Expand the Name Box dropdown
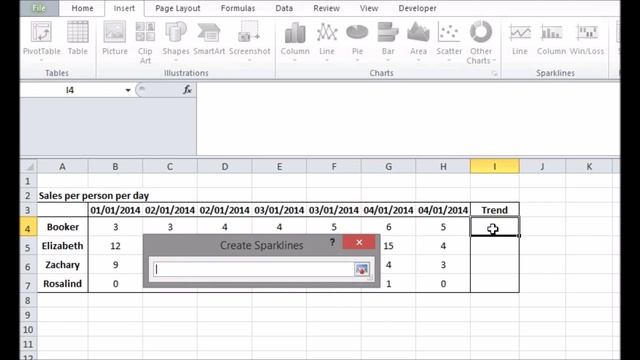Screen dimensions: 640x360 pyautogui.click(x=128, y=90)
